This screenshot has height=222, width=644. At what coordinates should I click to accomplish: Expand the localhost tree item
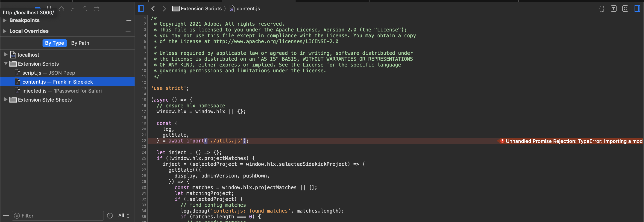[x=5, y=55]
